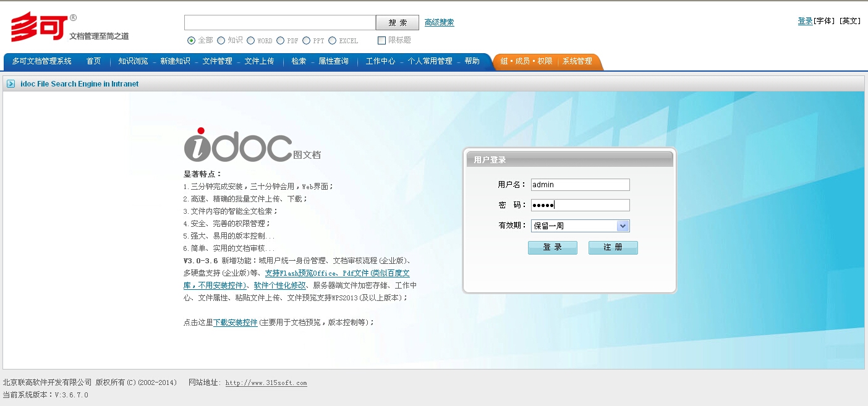
Task: Click the line 简单、实用的文档审核
Action: coord(229,248)
